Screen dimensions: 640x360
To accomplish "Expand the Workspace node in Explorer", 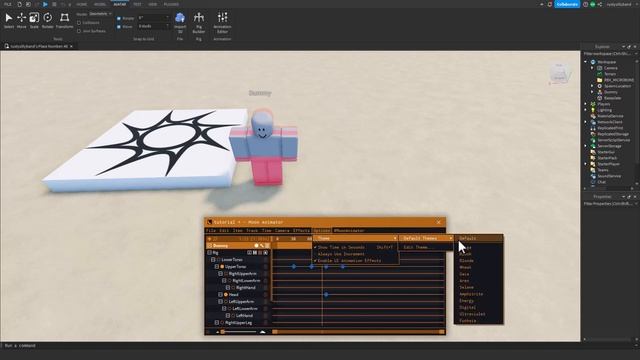I will 586,62.
